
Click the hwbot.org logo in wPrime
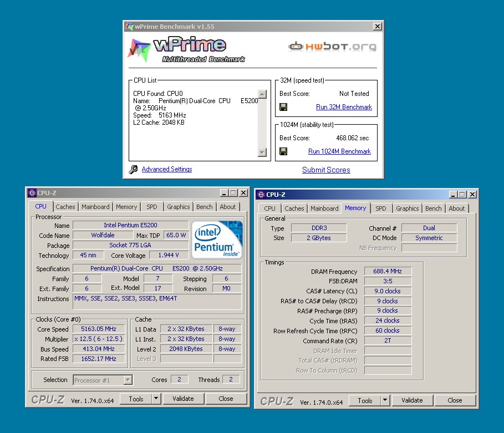click(332, 47)
